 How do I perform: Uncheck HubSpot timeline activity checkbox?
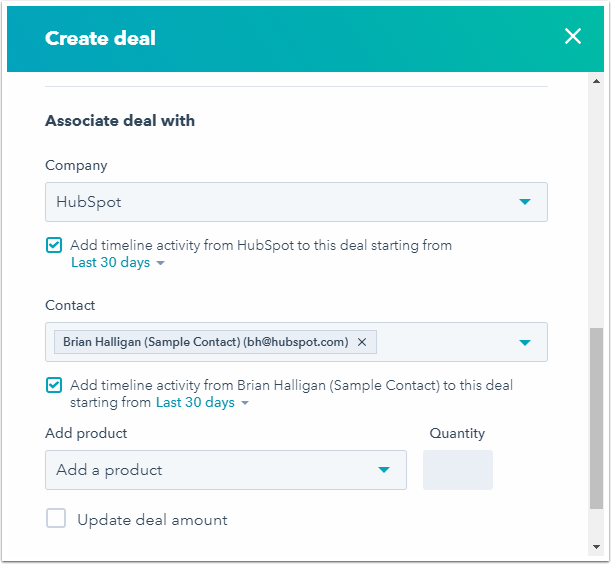[54, 245]
